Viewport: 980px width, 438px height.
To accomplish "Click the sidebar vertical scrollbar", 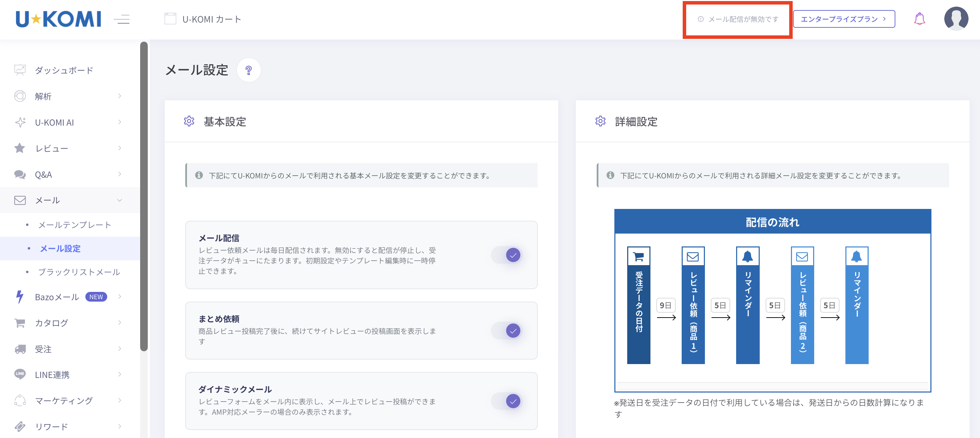I will point(144,196).
